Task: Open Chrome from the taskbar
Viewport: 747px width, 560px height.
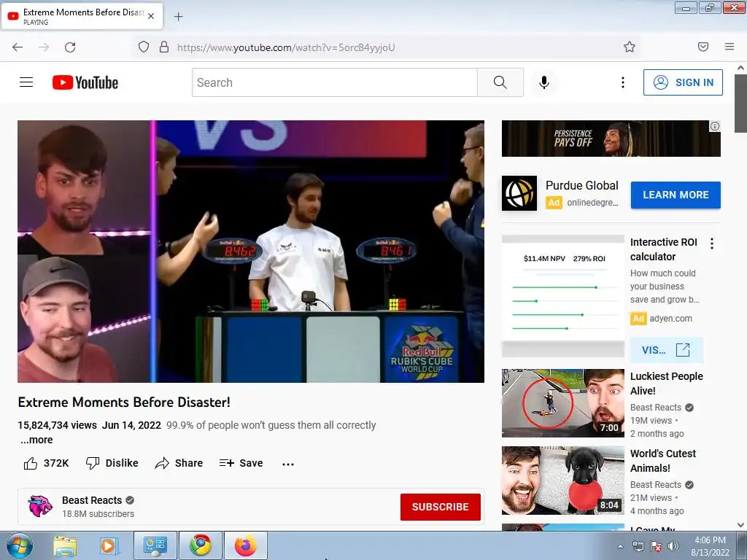Action: coord(201,545)
